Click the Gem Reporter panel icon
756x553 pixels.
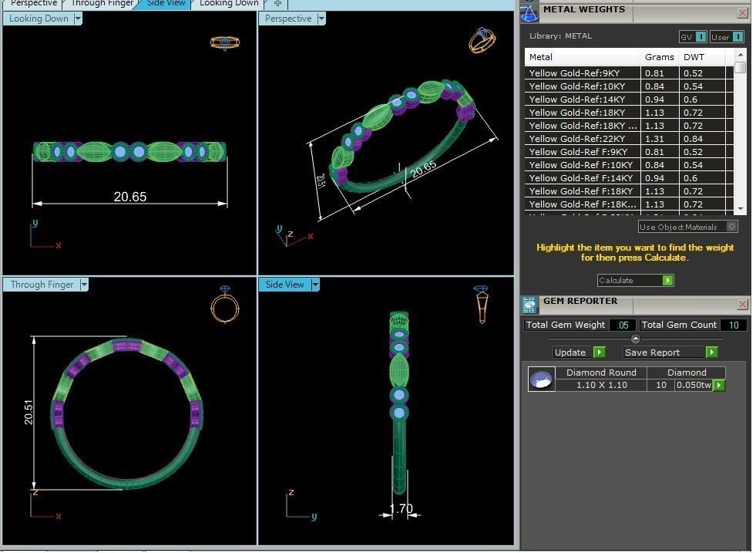tap(529, 303)
